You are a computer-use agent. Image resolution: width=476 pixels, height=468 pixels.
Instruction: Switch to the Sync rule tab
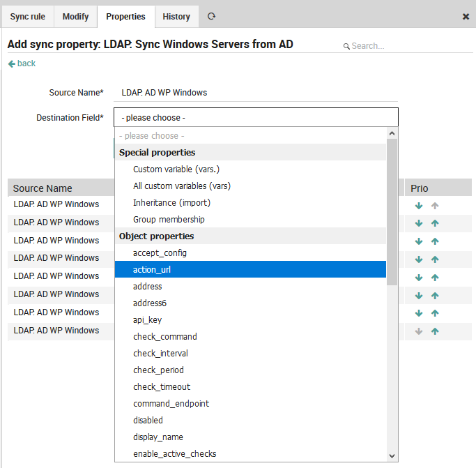[x=27, y=16]
